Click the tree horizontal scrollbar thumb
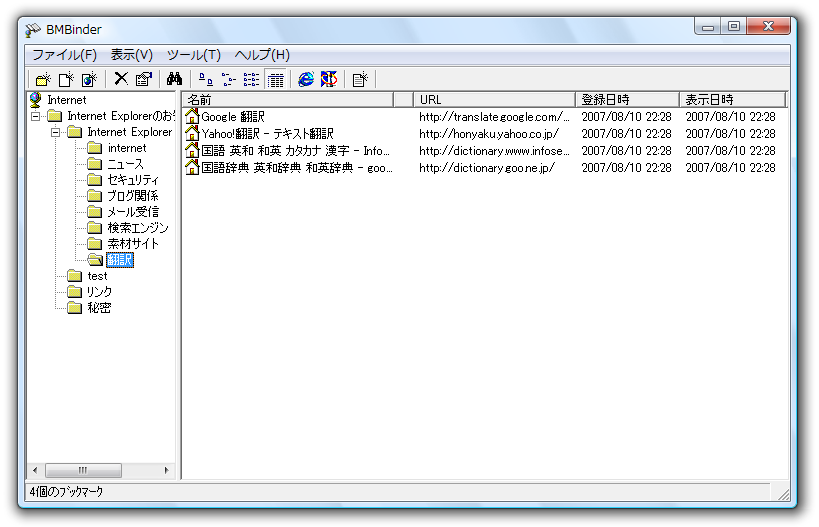819x527 pixels. click(83, 470)
